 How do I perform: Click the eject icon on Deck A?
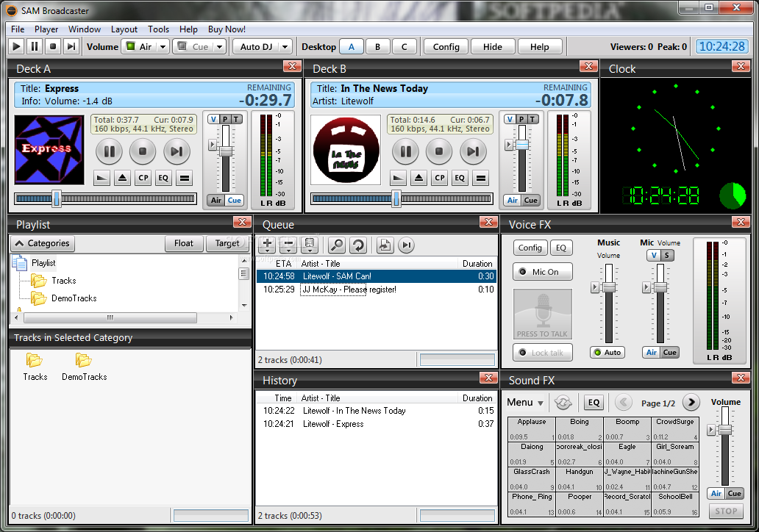coord(124,178)
